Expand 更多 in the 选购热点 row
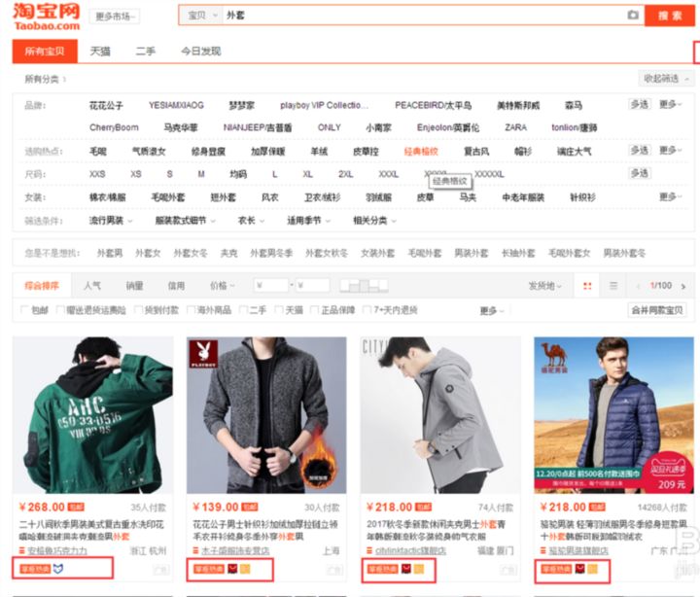700x597 pixels. tap(671, 150)
